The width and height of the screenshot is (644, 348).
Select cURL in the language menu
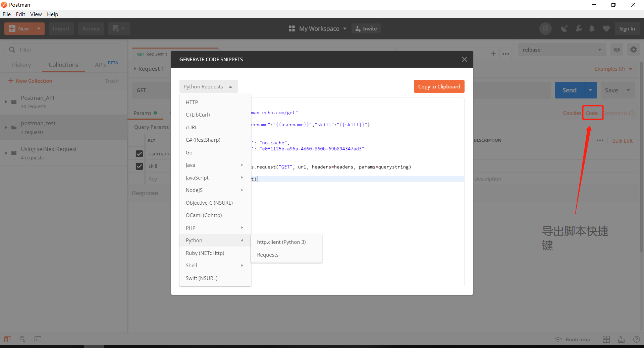[215, 127]
